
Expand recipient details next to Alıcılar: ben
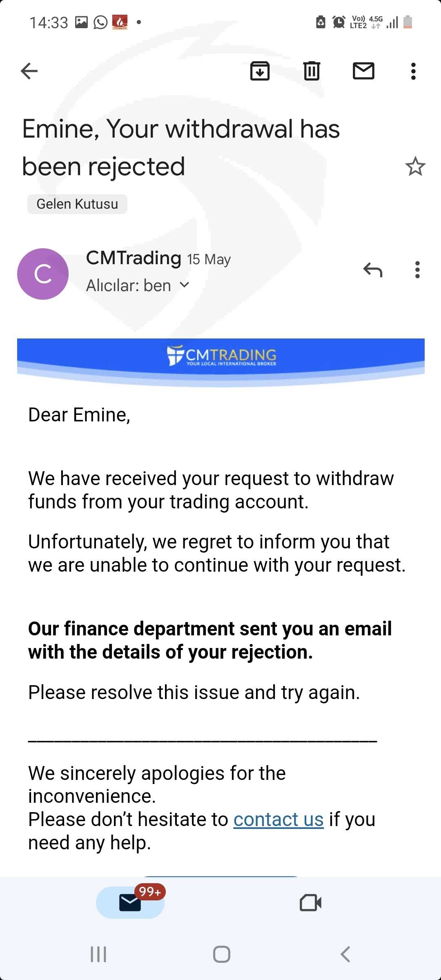pyautogui.click(x=185, y=285)
